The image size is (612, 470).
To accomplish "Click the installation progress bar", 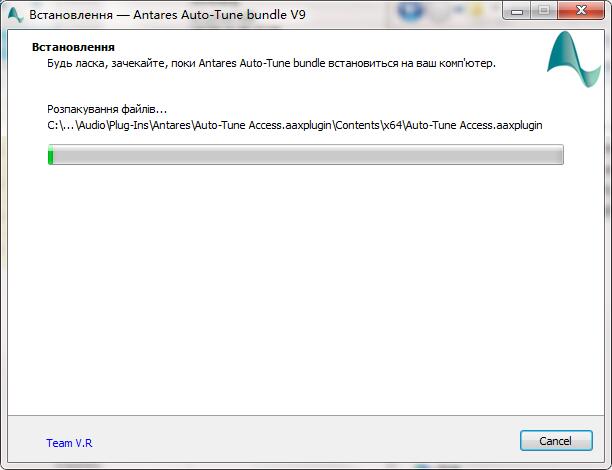I will coord(306,155).
